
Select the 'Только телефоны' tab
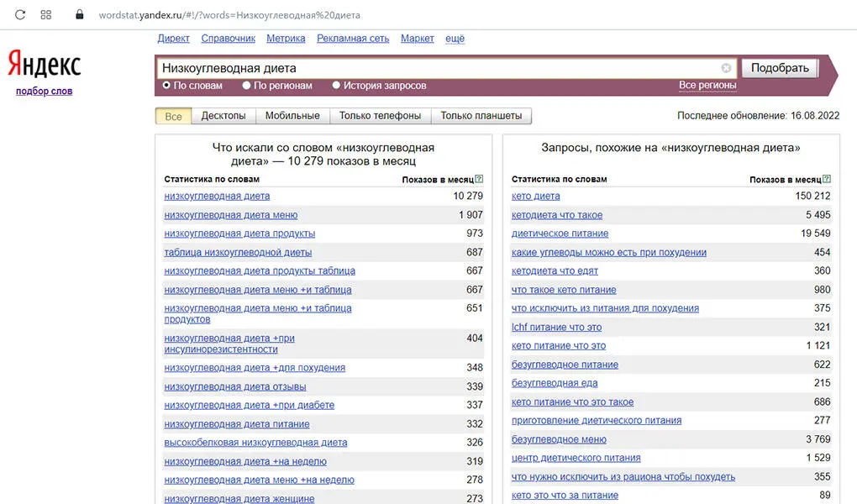point(380,116)
